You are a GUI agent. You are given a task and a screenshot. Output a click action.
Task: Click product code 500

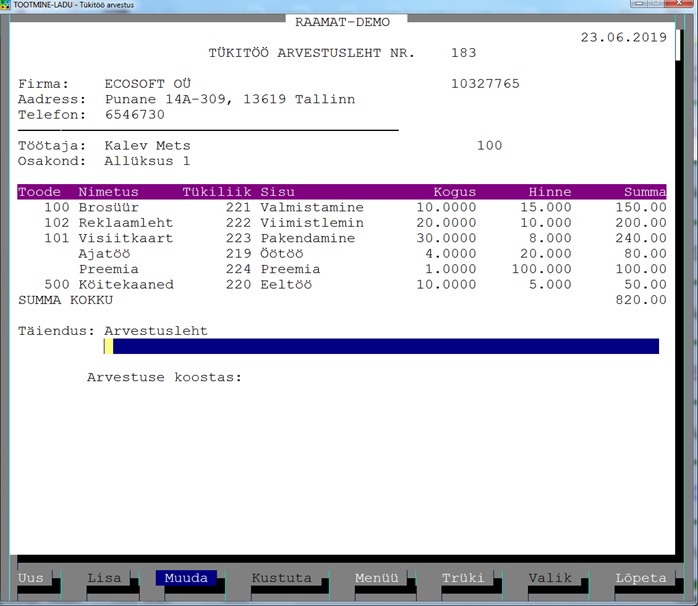pyautogui.click(x=57, y=285)
